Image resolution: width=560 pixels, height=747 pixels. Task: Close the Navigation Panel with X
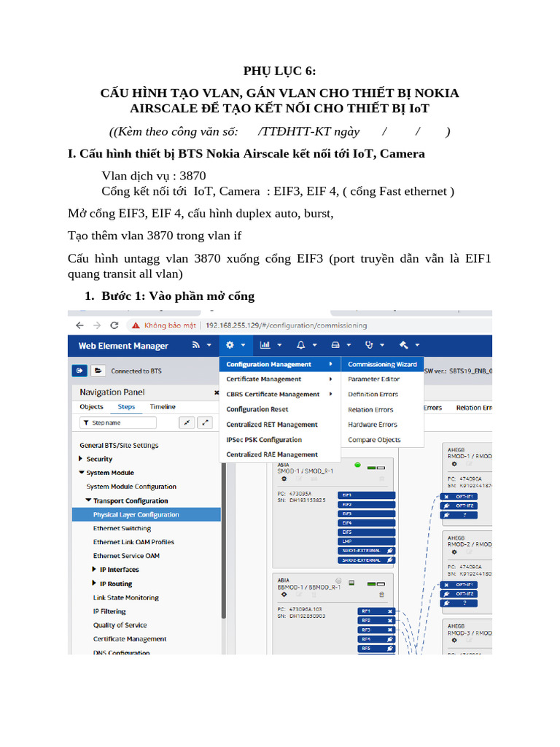(217, 392)
